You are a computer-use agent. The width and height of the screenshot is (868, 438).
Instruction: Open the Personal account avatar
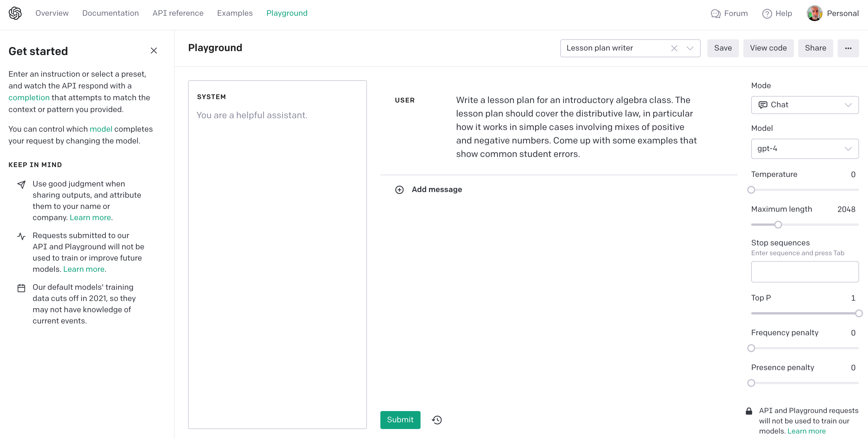pyautogui.click(x=814, y=13)
